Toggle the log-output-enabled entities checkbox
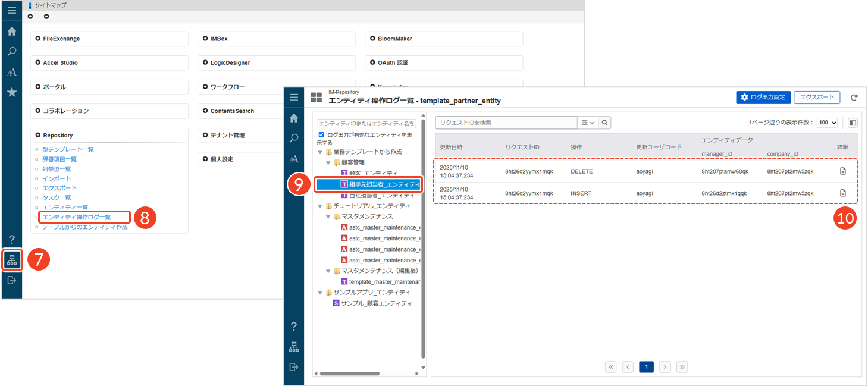 pos(322,135)
